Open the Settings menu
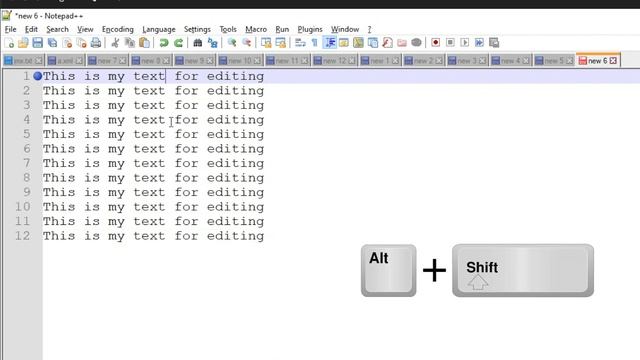 (x=197, y=29)
